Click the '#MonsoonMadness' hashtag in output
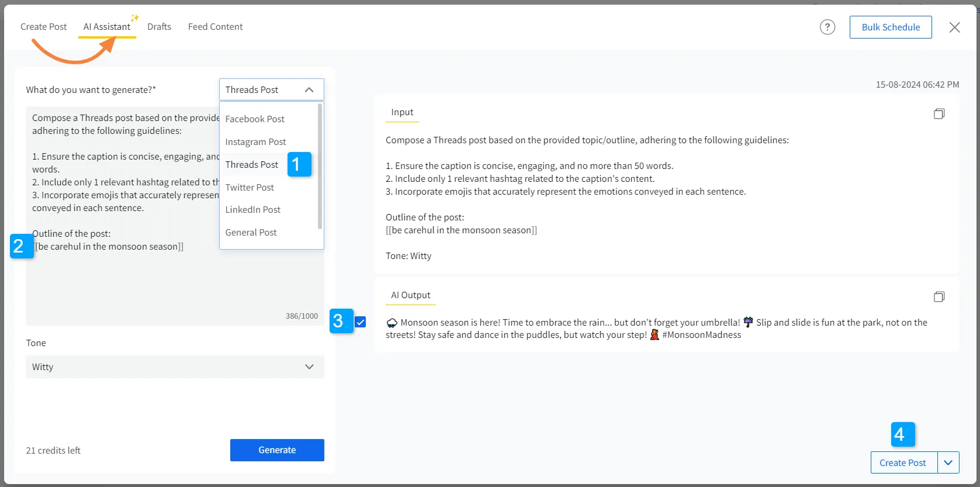Viewport: 980px width, 487px height. pos(701,334)
